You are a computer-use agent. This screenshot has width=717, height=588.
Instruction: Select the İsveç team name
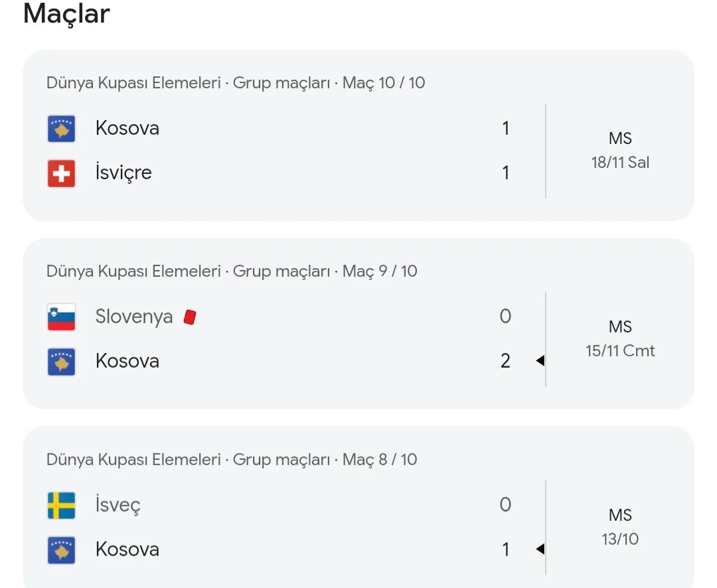[x=118, y=505]
